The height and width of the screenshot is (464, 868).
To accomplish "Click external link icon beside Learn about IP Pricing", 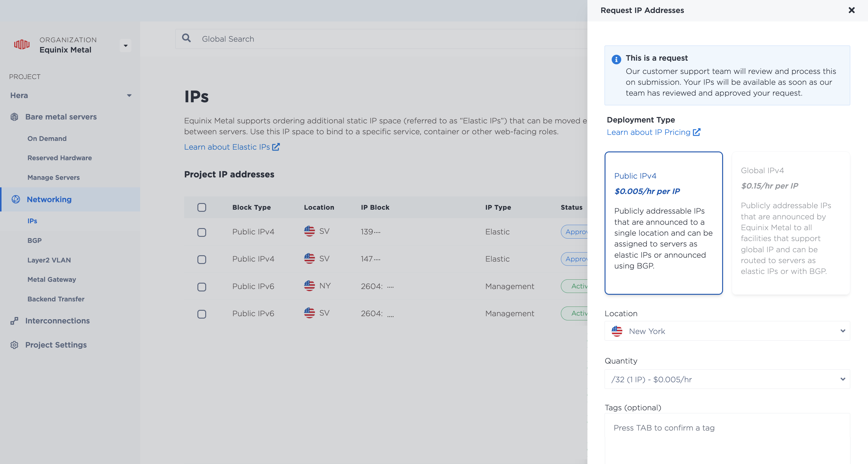I will click(697, 132).
